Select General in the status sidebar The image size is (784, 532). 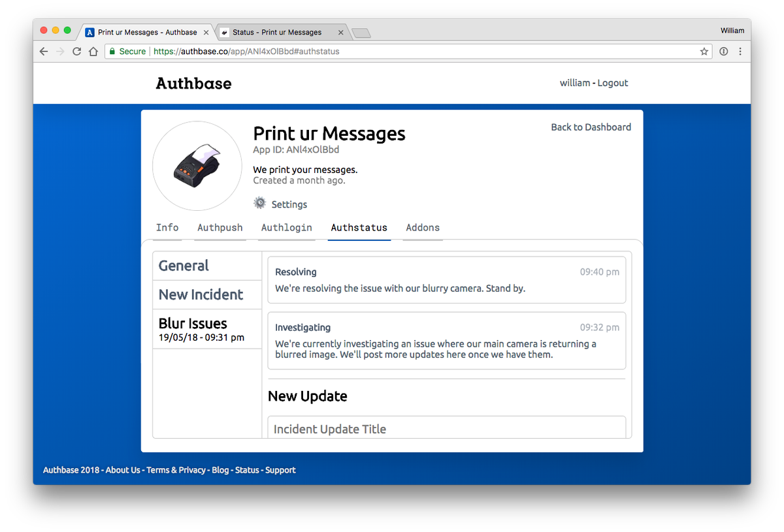(184, 265)
